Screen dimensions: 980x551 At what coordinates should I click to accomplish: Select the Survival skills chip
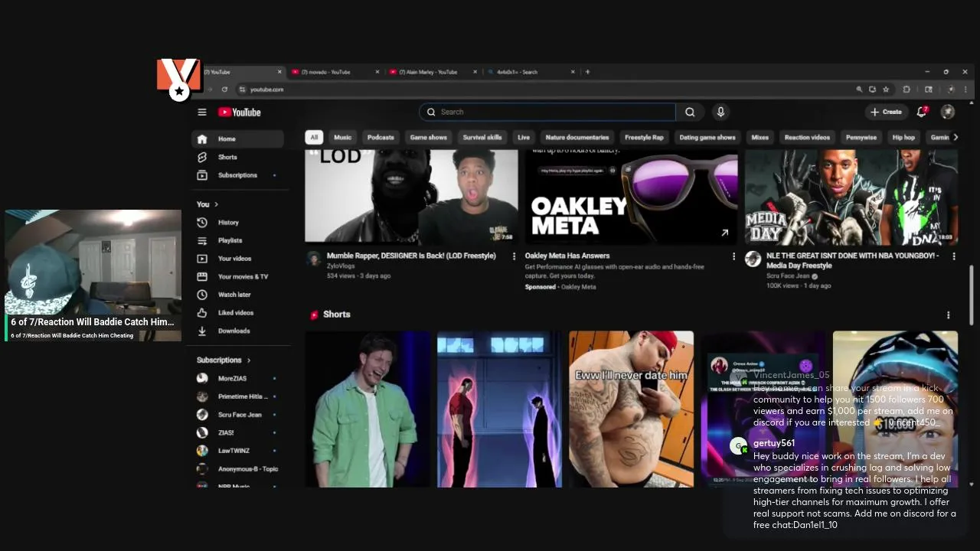[482, 137]
